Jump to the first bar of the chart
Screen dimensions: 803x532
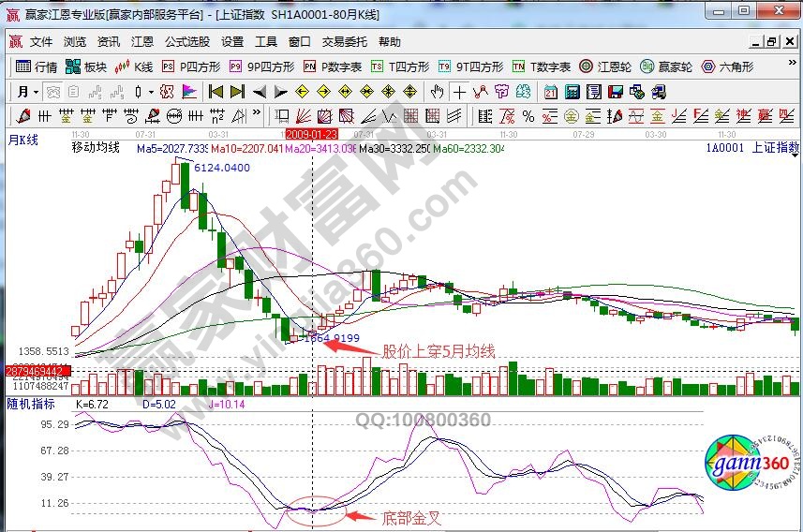(215, 92)
